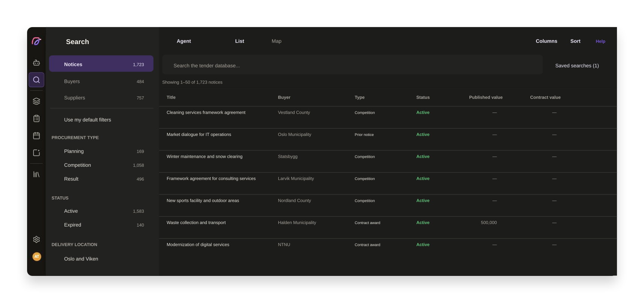Click buyer 'Oslo Municipality'
This screenshot has width=644, height=303.
295,134
